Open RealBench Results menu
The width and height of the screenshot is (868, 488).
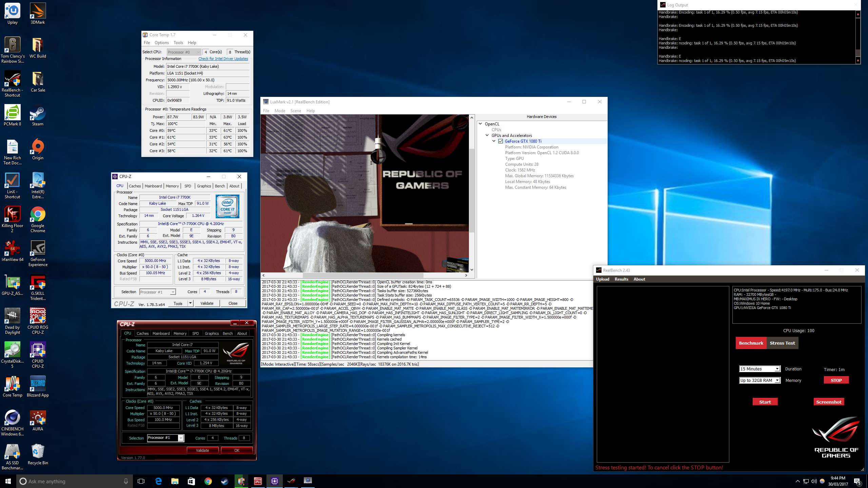click(x=621, y=279)
